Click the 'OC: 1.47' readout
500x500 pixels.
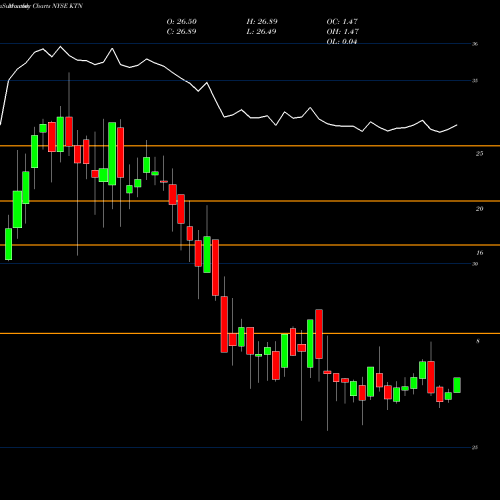342,22
